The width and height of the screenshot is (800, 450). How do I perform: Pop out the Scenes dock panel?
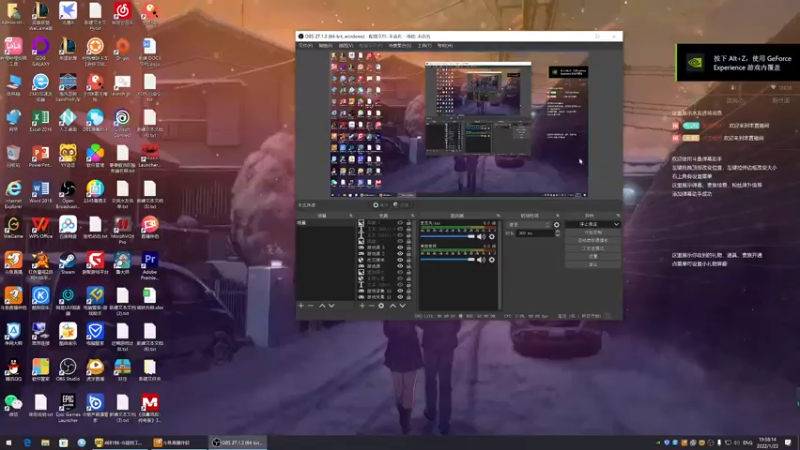pyautogui.click(x=351, y=216)
